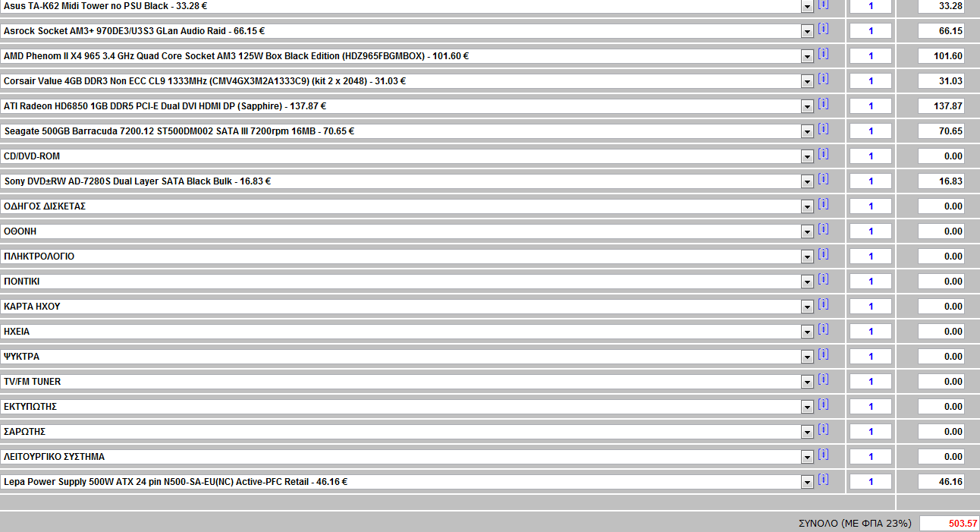Edit quantity field for Asrock motherboard

871,31
